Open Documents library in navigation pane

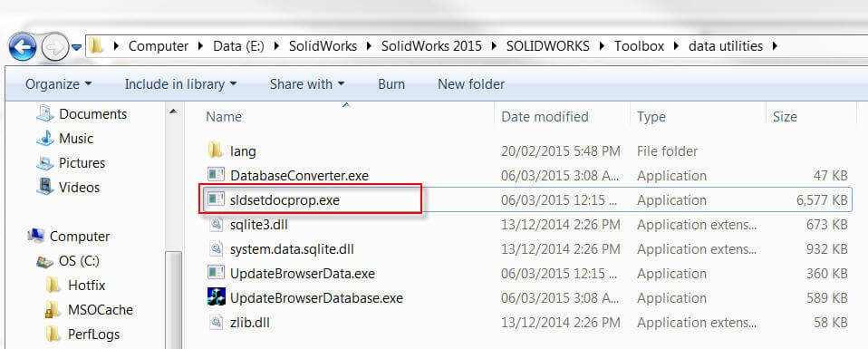(92, 114)
